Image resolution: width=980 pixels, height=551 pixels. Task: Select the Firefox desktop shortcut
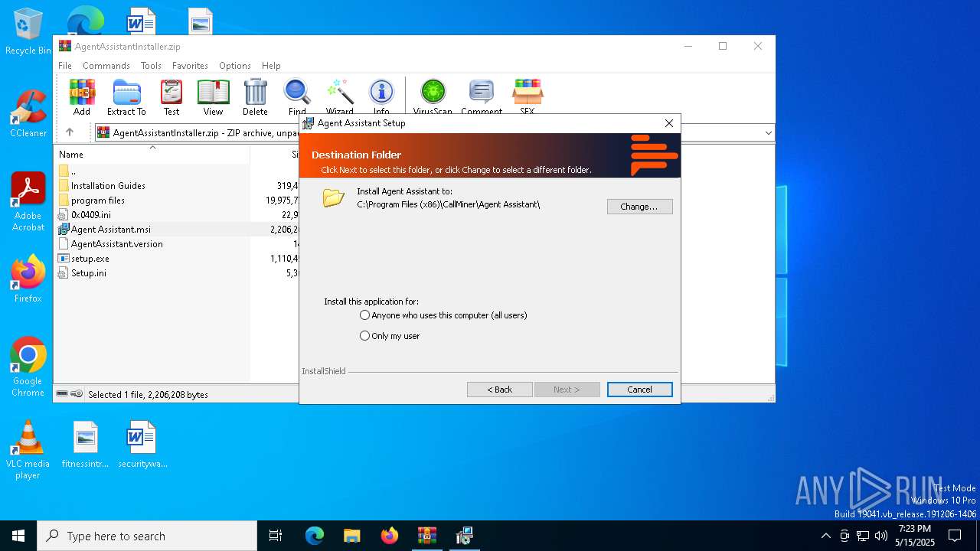coord(28,279)
